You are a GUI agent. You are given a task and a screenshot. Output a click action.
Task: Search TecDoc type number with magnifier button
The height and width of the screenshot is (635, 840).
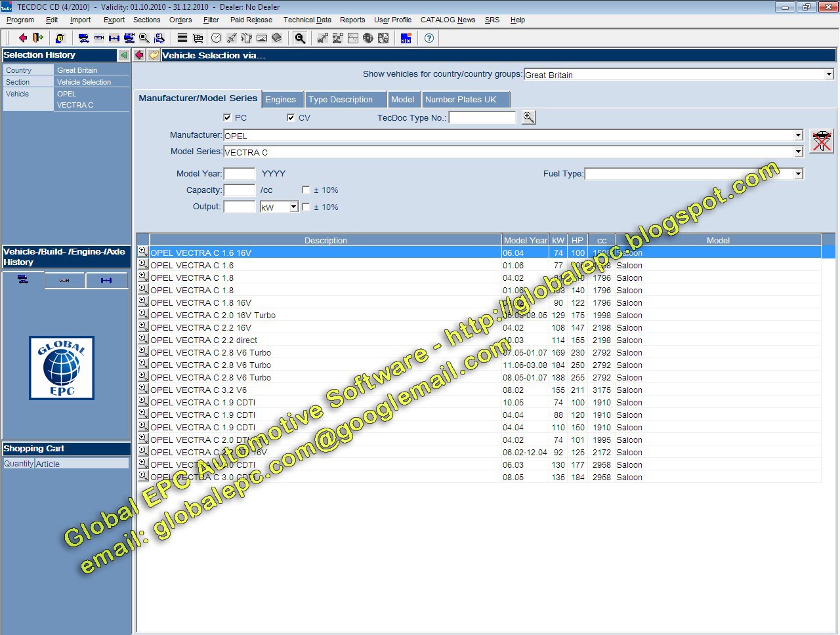point(528,117)
